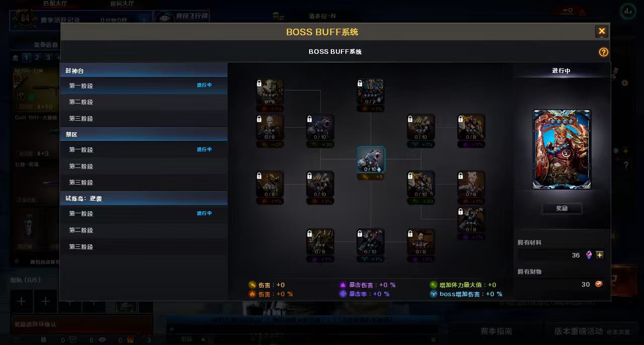The width and height of the screenshot is (644, 345).
Task: Collapse the 试炼岛：逆袭 category header
Action: point(144,198)
